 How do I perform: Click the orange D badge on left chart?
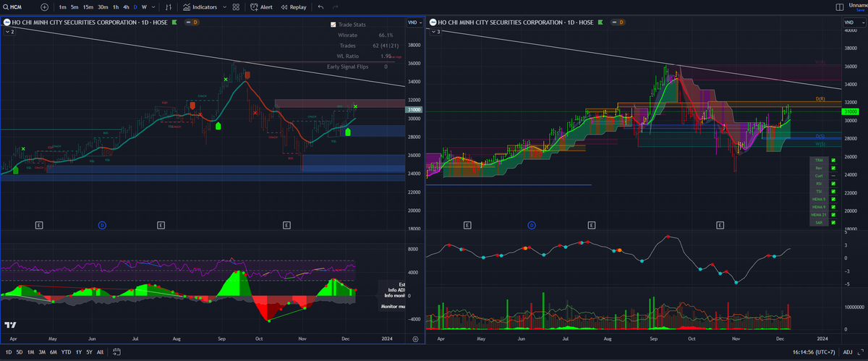coord(195,23)
